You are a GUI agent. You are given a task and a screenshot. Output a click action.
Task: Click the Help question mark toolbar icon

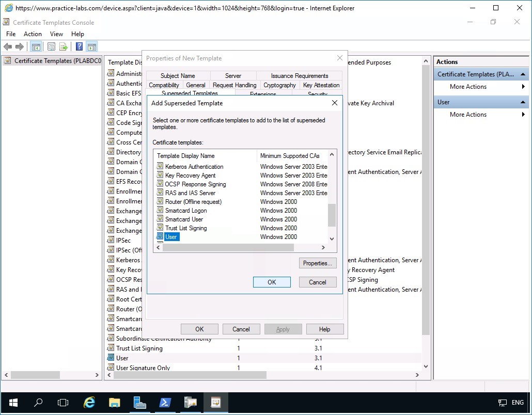tap(79, 46)
